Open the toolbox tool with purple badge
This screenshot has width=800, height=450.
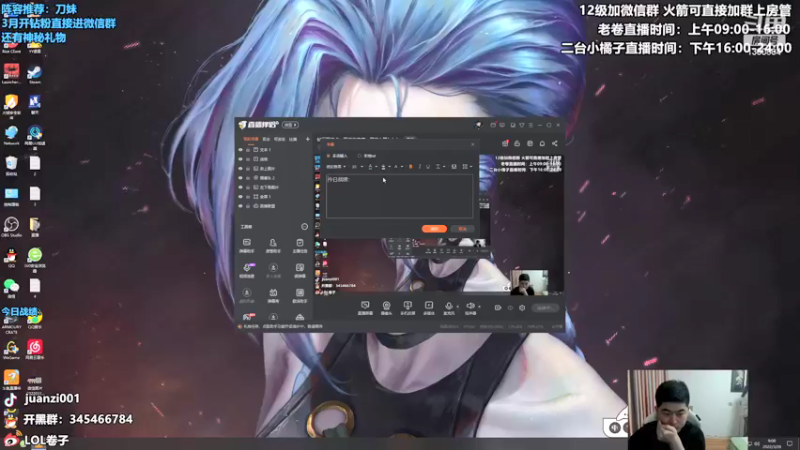tap(247, 270)
